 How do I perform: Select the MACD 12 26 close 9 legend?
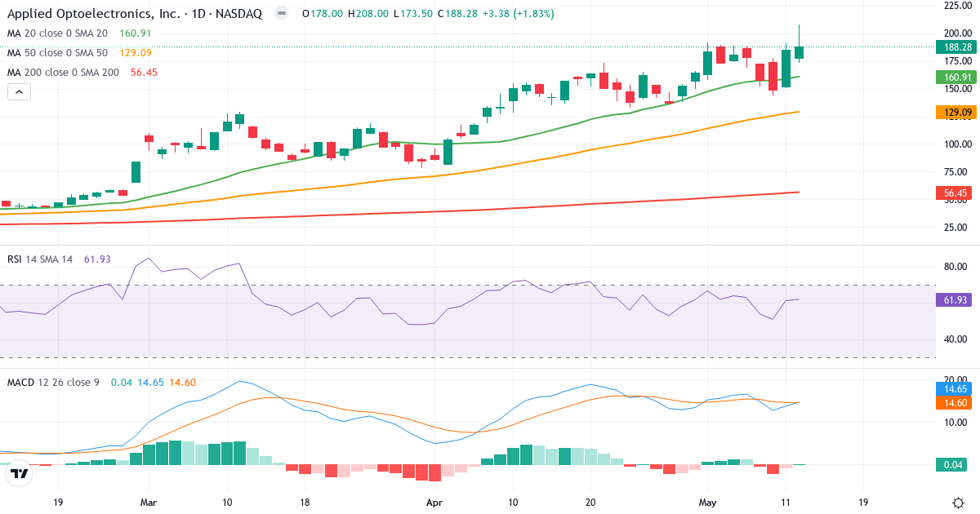click(53, 383)
